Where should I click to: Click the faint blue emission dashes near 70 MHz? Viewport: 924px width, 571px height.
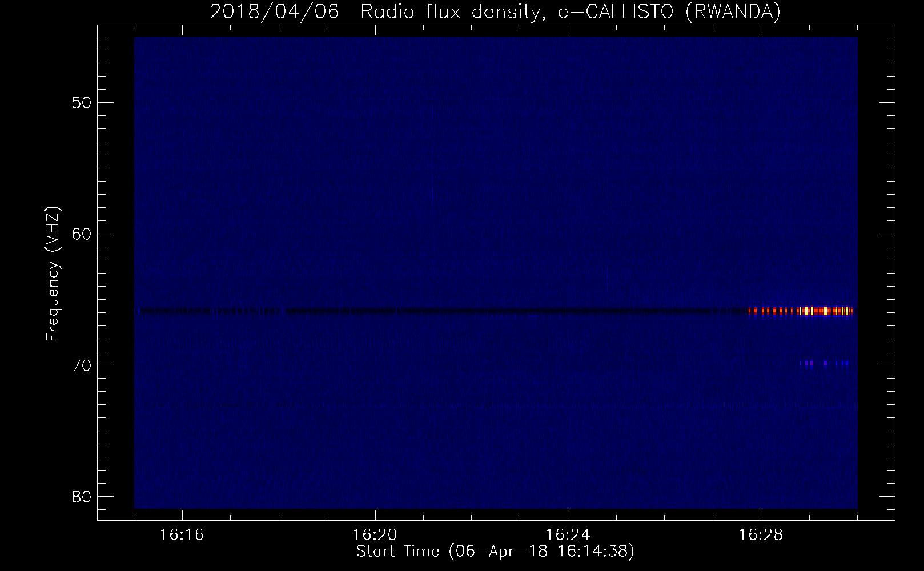coord(824,363)
